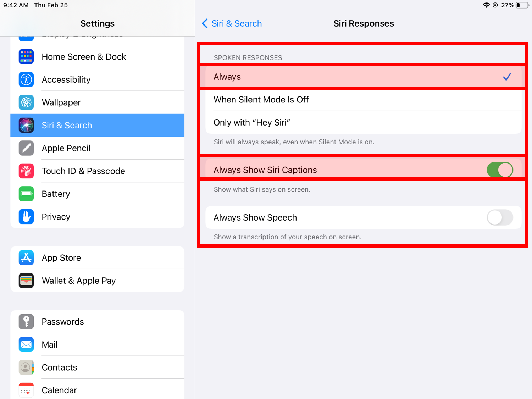Tap the Passwords key icon

[26, 322]
